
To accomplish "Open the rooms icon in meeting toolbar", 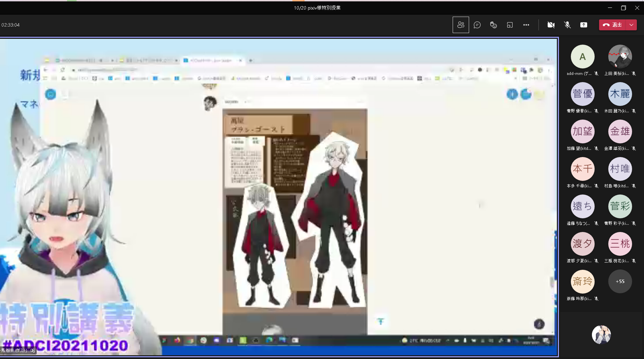I will click(x=510, y=25).
